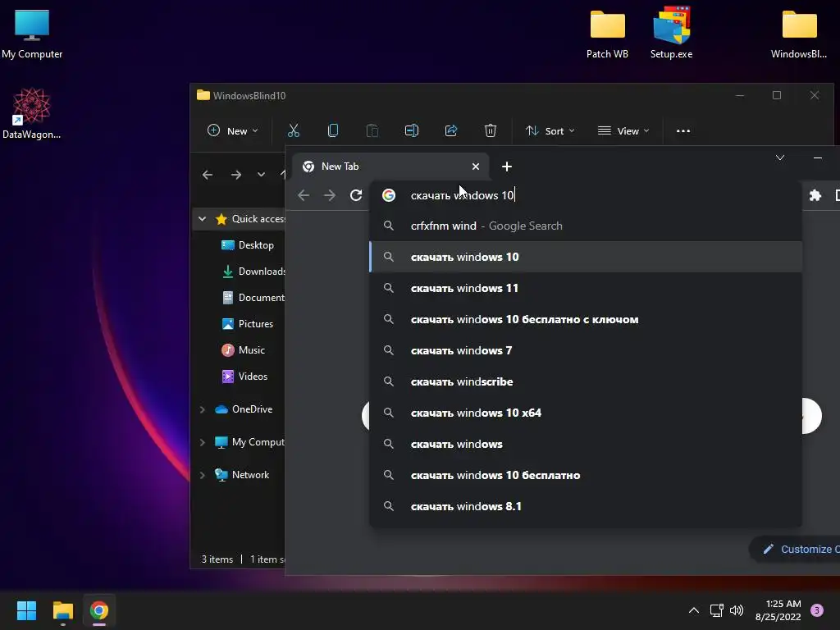The image size is (840, 630).
Task: Choose the suggestion "скачать windows" with no version
Action: [x=586, y=444]
